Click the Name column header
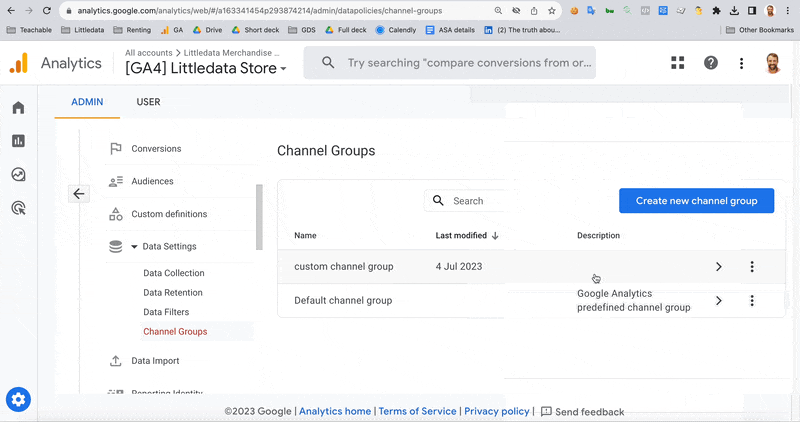This screenshot has width=800, height=422. coord(305,235)
